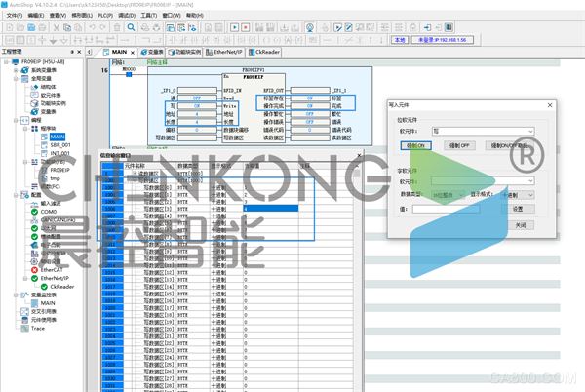
Task: Click the green run PLC icon
Action: (x=234, y=27)
